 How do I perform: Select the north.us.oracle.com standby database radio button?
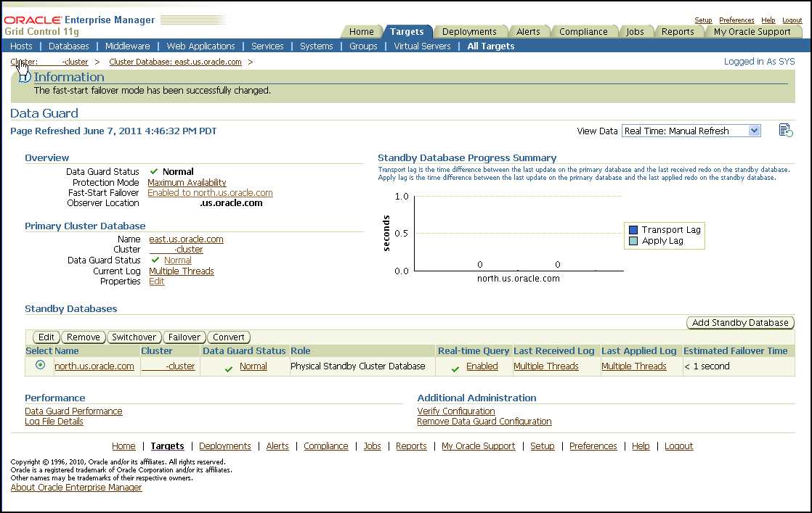click(x=39, y=366)
